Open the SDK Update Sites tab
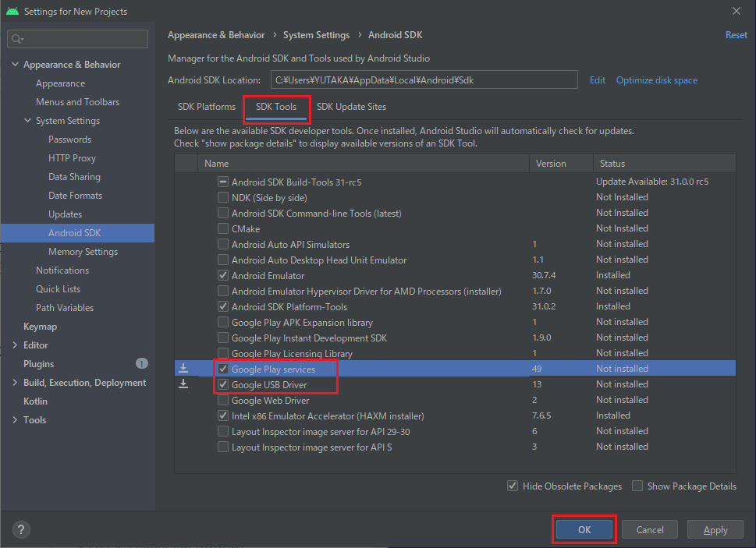Image resolution: width=756 pixels, height=548 pixels. [352, 107]
